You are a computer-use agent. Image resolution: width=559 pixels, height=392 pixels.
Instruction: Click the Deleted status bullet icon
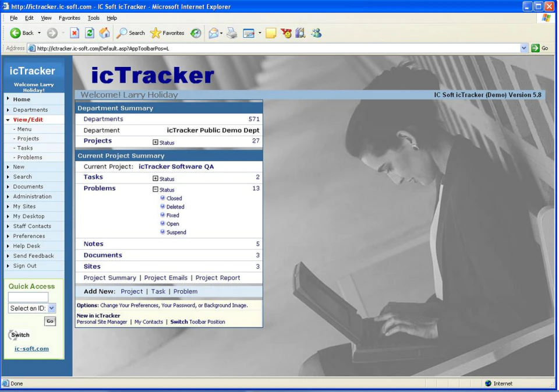point(162,207)
